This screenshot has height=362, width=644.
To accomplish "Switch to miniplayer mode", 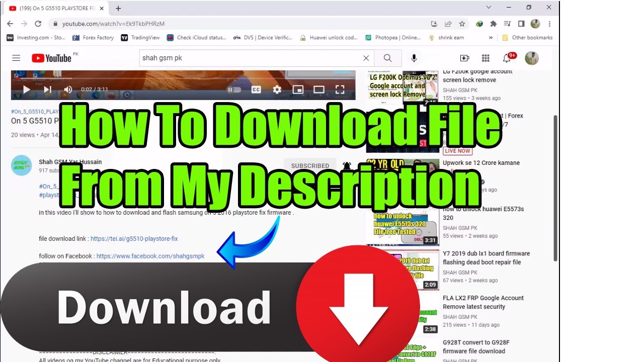I will click(298, 89).
